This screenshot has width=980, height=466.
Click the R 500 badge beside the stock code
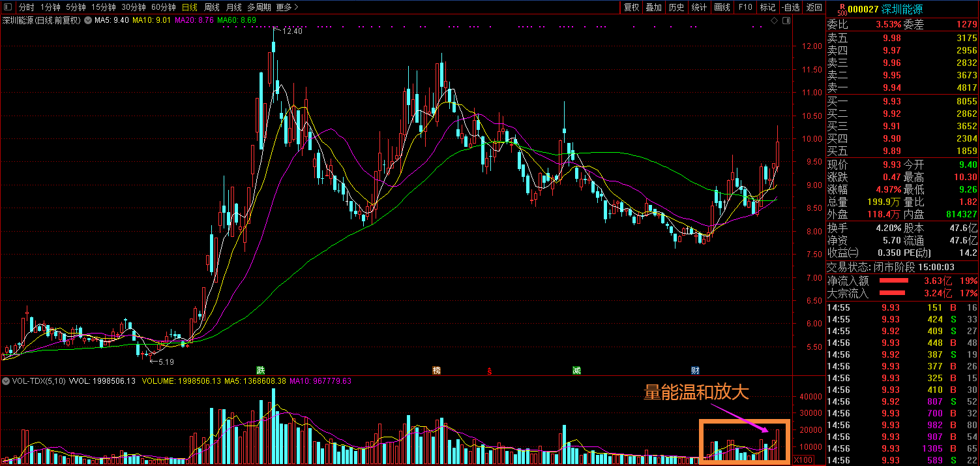click(x=842, y=9)
